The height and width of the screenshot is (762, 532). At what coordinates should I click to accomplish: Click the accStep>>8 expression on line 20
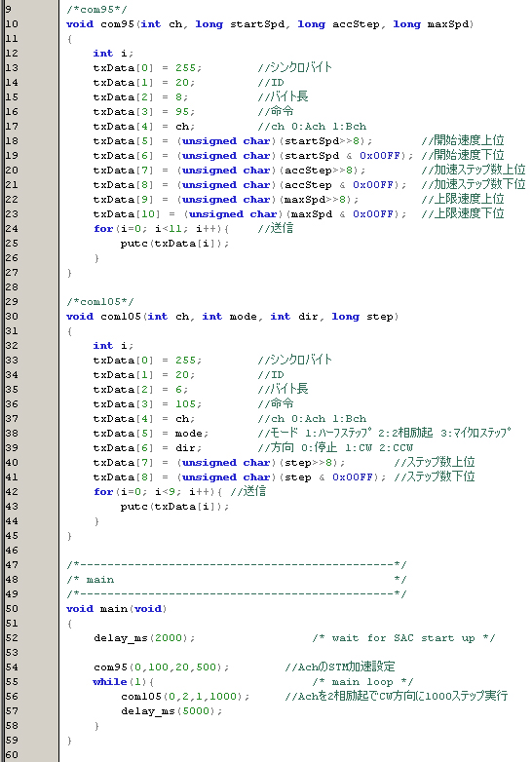[x=319, y=171]
